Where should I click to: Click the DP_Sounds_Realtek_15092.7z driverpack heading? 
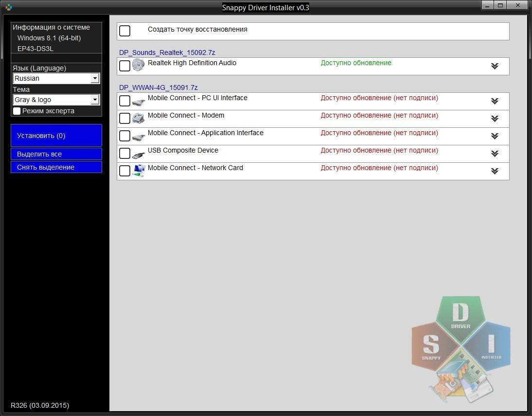(167, 52)
